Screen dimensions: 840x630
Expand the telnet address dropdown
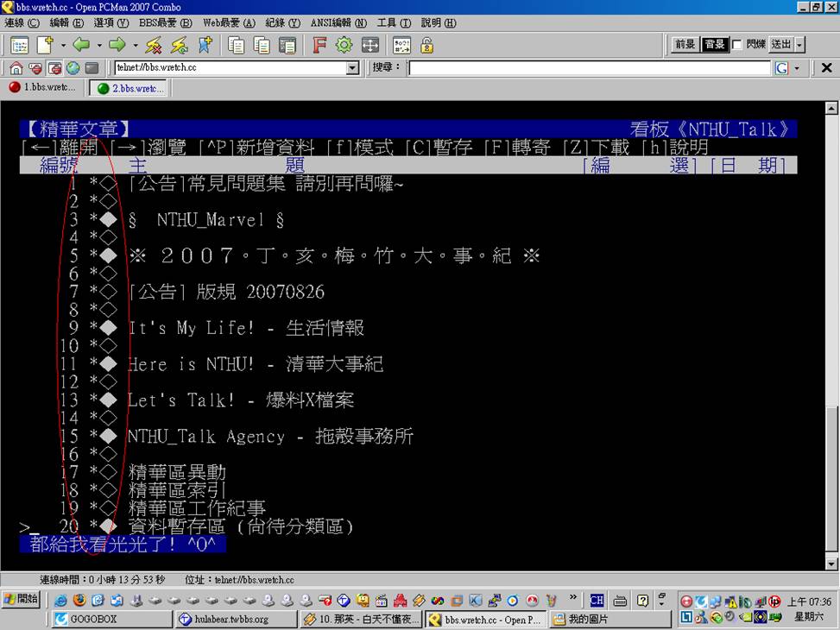coord(352,68)
